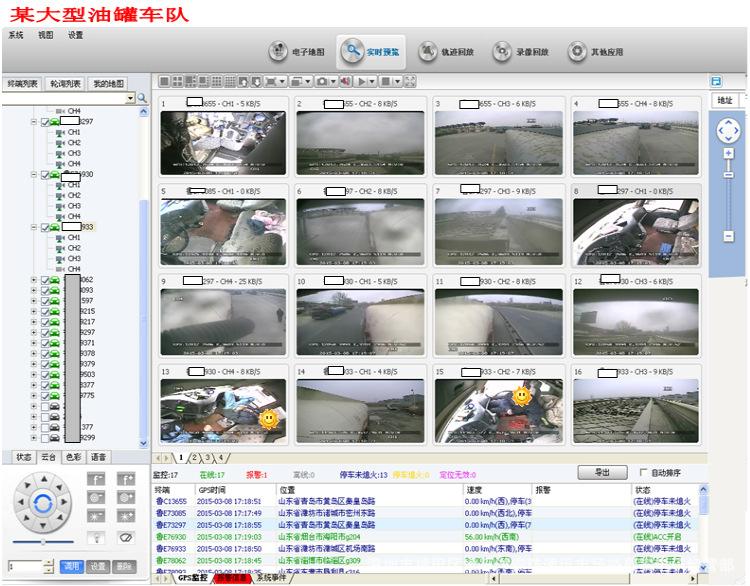
Task: Click 导出 export button
Action: point(602,473)
